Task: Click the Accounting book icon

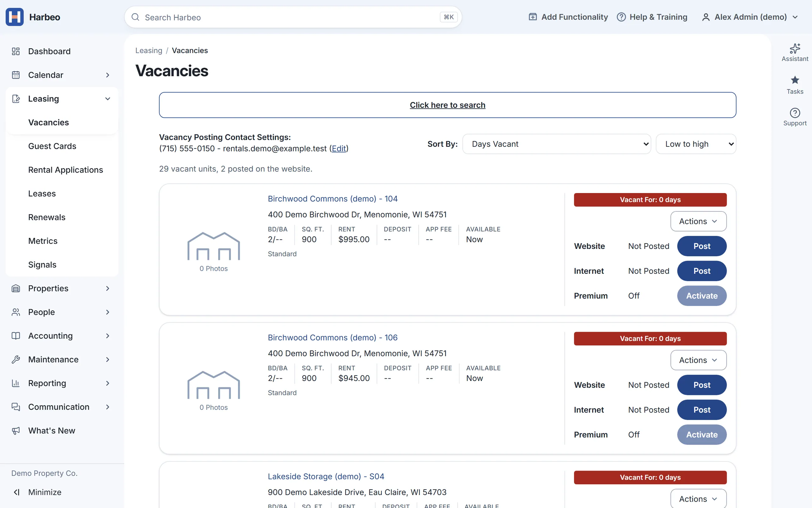Action: tap(16, 336)
